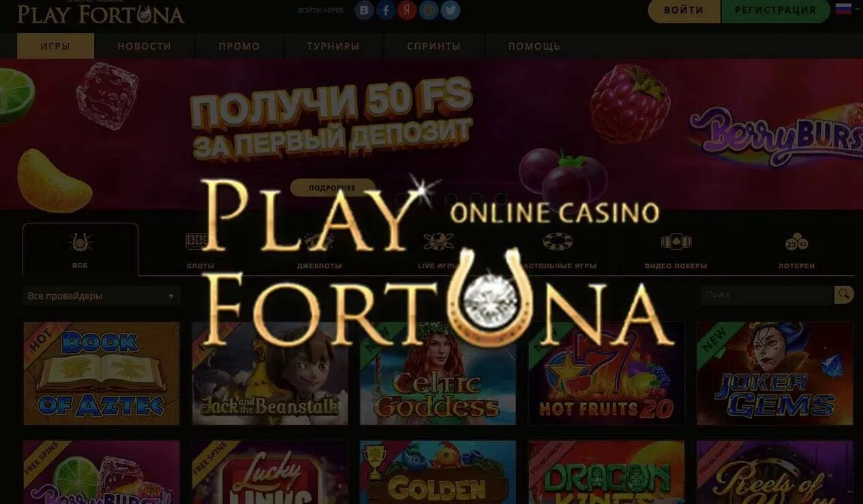
Task: Log in via the Mail.ru icon
Action: [x=429, y=10]
